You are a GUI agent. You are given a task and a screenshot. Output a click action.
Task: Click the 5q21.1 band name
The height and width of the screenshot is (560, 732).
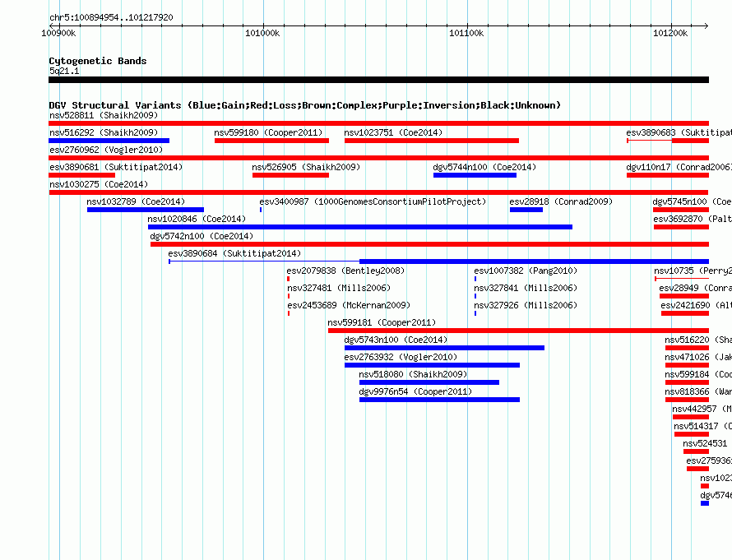64,71
